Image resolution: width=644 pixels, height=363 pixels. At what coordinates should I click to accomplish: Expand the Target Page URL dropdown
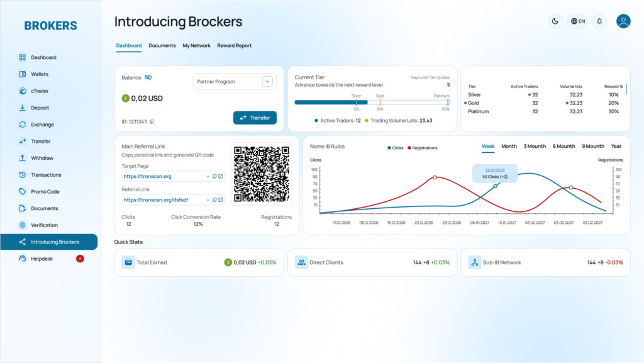coord(208,176)
